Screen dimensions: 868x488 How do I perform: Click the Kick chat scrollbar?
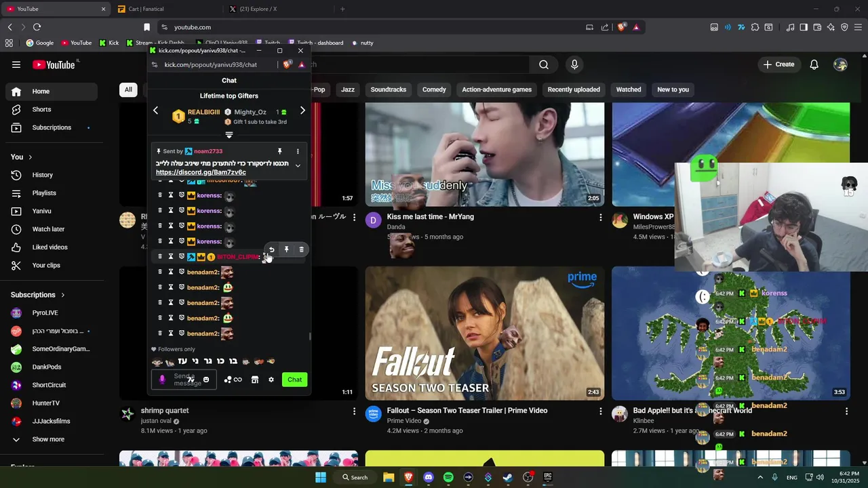coord(310,336)
